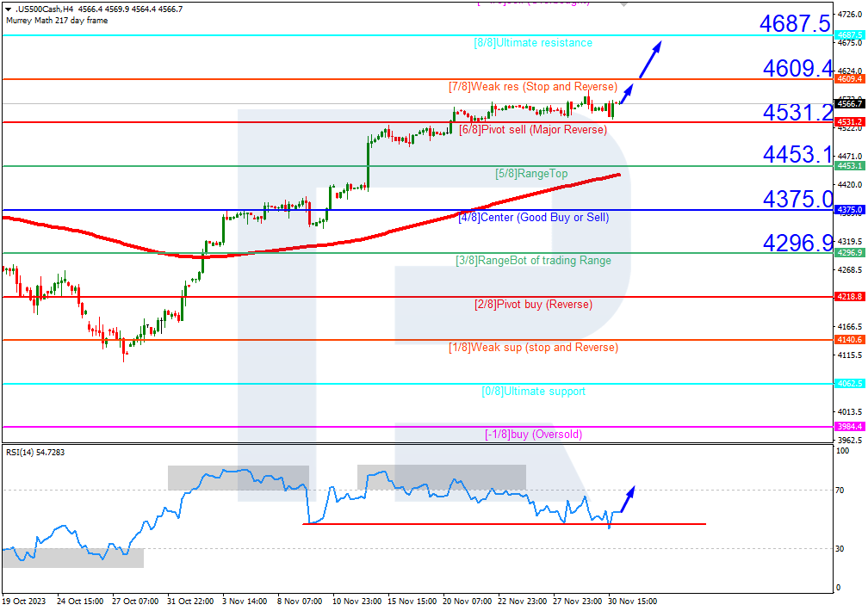868x611 pixels.
Task: Click the large blue 4609.4 level number
Action: pyautogui.click(x=797, y=69)
